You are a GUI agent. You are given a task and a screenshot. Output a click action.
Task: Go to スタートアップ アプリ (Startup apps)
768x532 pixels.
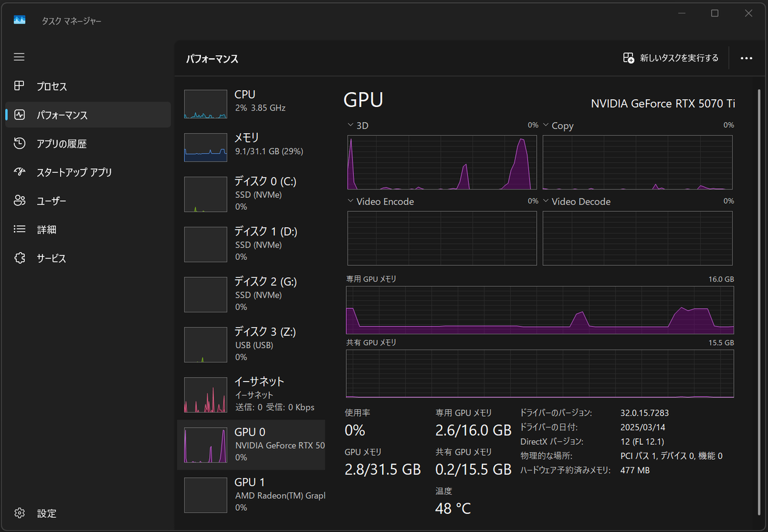[74, 172]
